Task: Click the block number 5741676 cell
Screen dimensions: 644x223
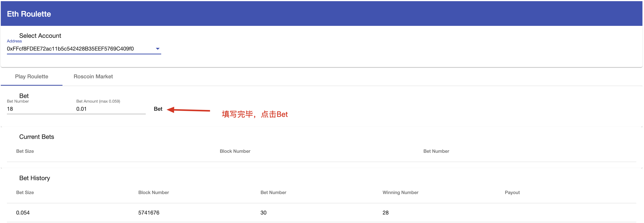Action: (x=149, y=213)
